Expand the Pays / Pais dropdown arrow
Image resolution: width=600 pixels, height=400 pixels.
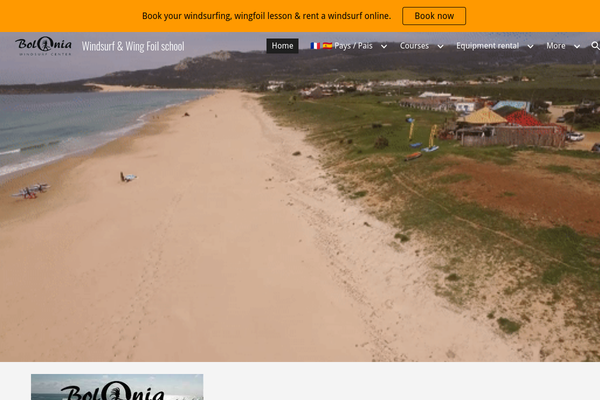pyautogui.click(x=384, y=46)
